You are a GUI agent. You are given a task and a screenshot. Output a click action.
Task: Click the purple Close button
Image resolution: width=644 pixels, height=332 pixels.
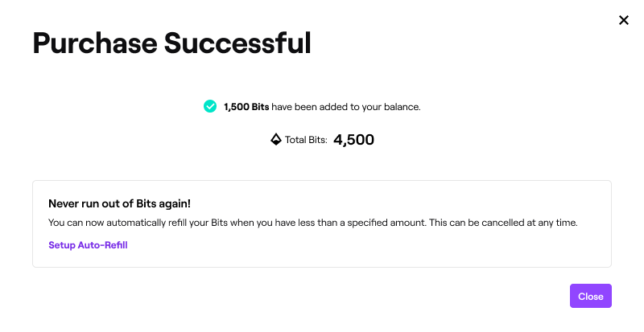(591, 296)
